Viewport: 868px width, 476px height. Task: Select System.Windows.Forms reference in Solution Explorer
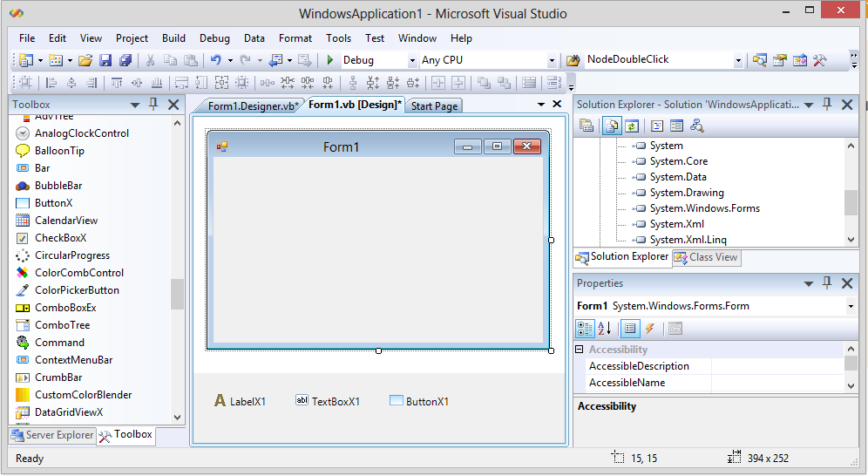704,208
